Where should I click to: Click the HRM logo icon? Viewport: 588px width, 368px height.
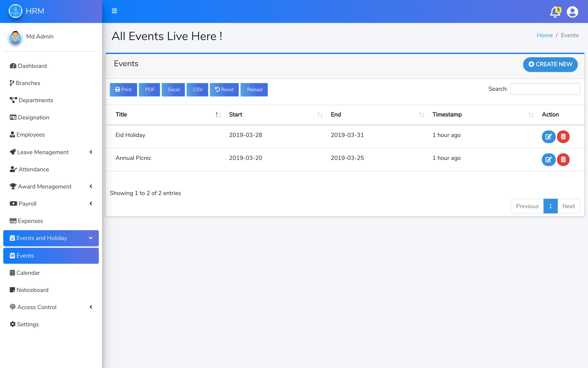[15, 11]
